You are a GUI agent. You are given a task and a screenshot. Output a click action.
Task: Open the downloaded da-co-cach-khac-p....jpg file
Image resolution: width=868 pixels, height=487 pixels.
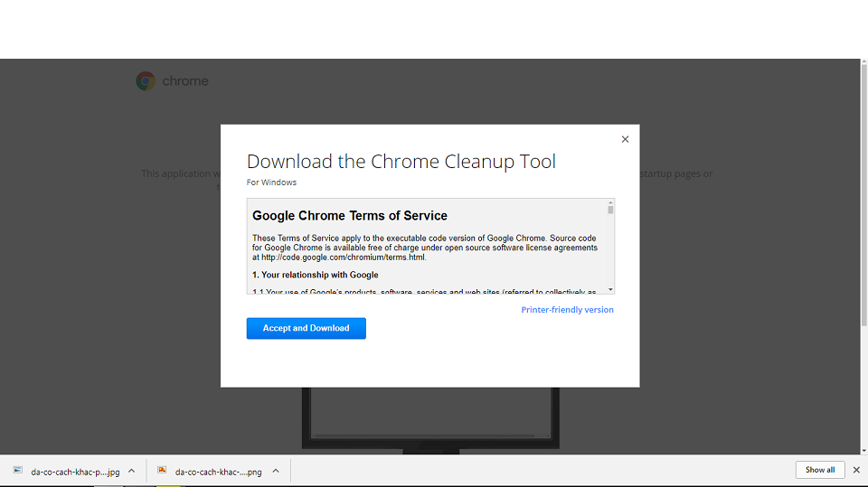75,472
